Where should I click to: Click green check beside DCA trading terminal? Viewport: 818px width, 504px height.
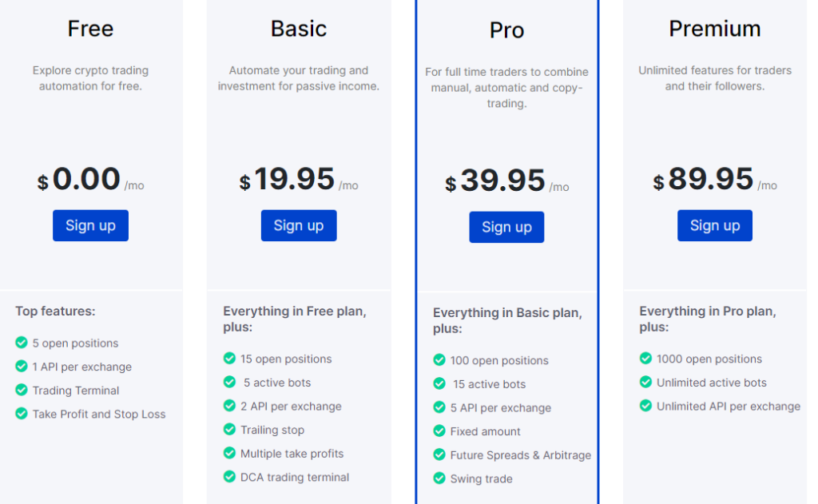[229, 476]
